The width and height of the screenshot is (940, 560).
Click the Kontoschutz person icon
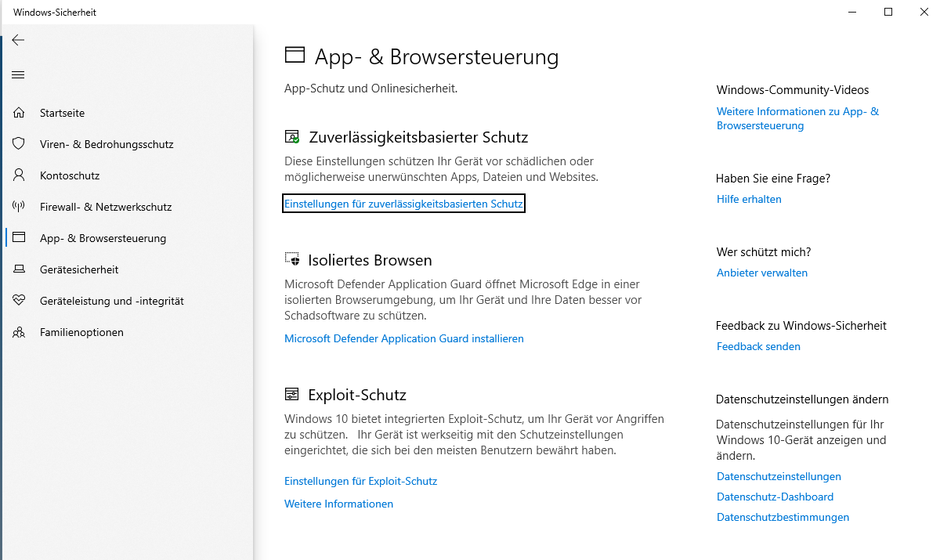pos(19,175)
